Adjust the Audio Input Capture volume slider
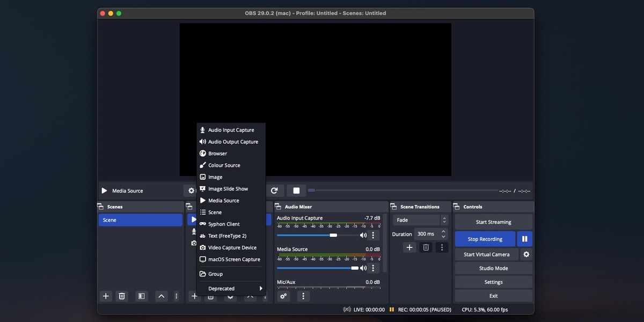 point(333,235)
